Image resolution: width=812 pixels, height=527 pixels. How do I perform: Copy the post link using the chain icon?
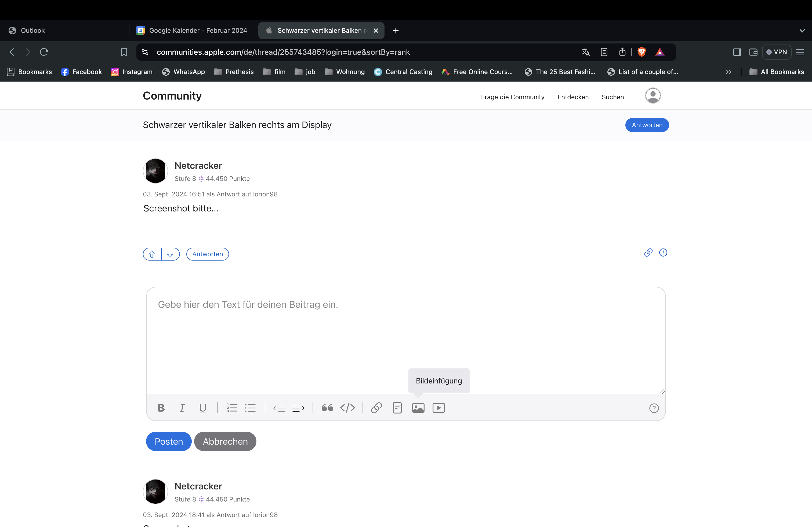click(x=648, y=252)
